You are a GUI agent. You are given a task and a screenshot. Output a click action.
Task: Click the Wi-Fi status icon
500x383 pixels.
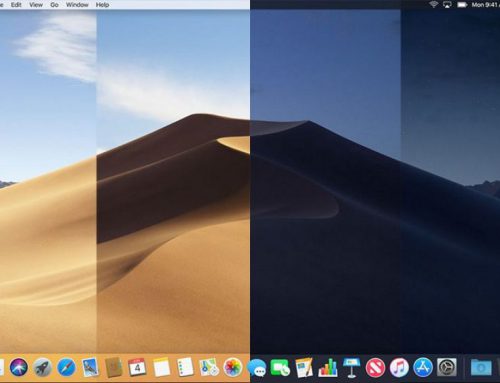[x=433, y=5]
